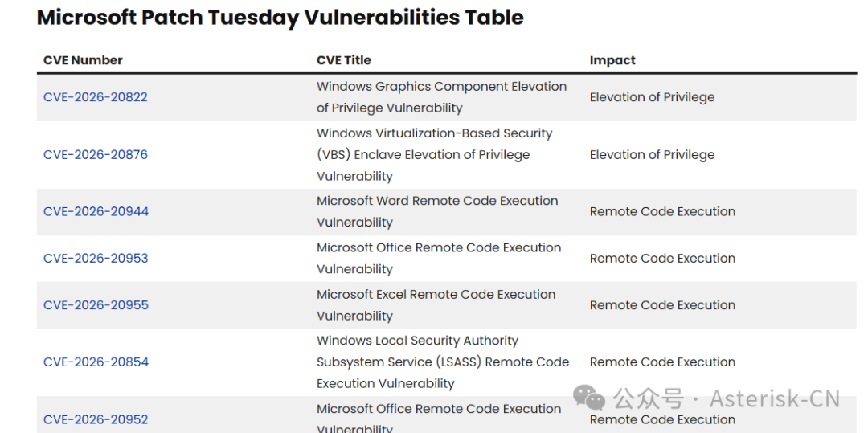
Task: Open the CVE-2026-20822 link
Action: [96, 97]
